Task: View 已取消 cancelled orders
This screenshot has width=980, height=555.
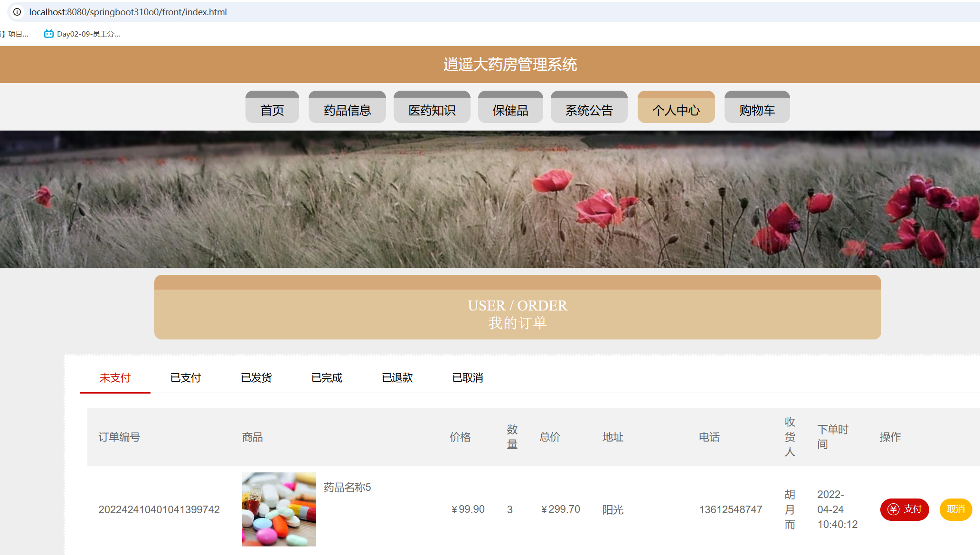Action: [468, 377]
